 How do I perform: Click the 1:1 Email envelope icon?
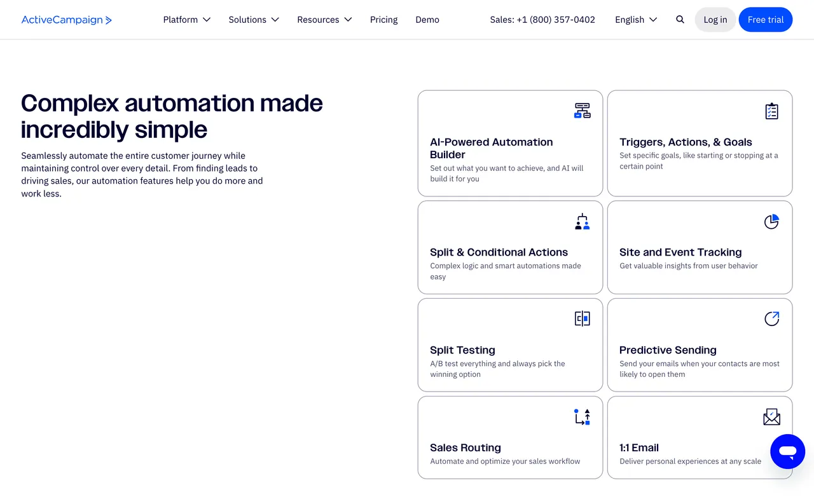coord(771,417)
